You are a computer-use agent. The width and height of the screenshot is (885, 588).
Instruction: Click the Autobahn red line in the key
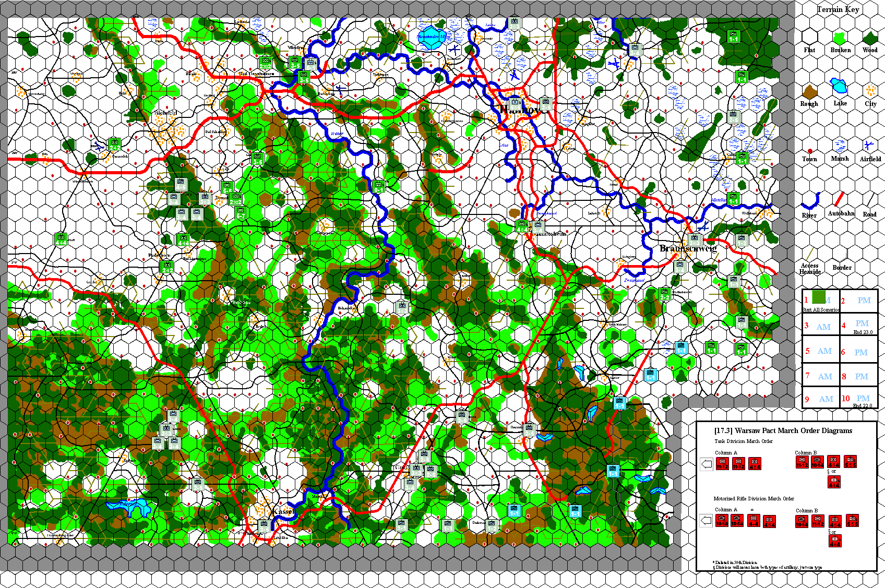click(x=839, y=199)
